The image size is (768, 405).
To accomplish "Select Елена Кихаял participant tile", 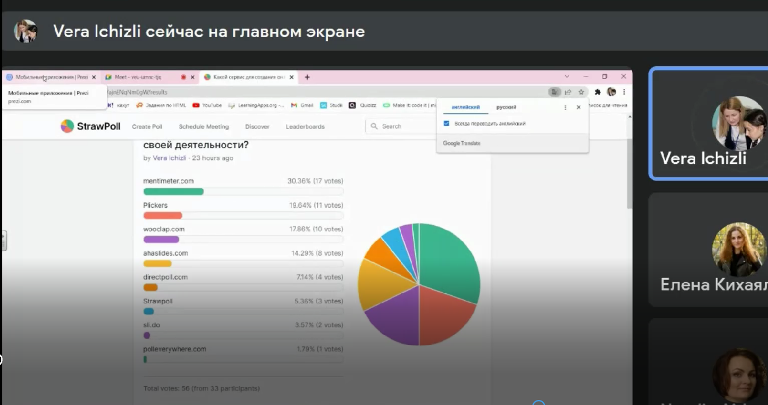I will (x=708, y=250).
